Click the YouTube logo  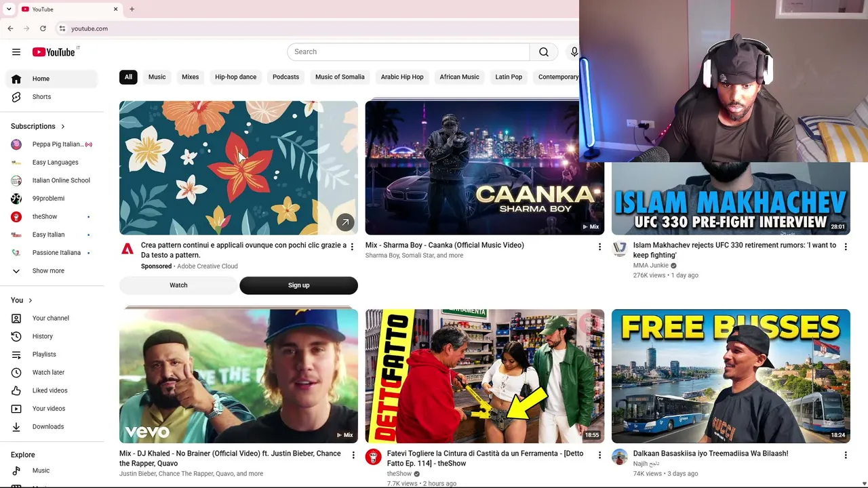[x=54, y=52]
